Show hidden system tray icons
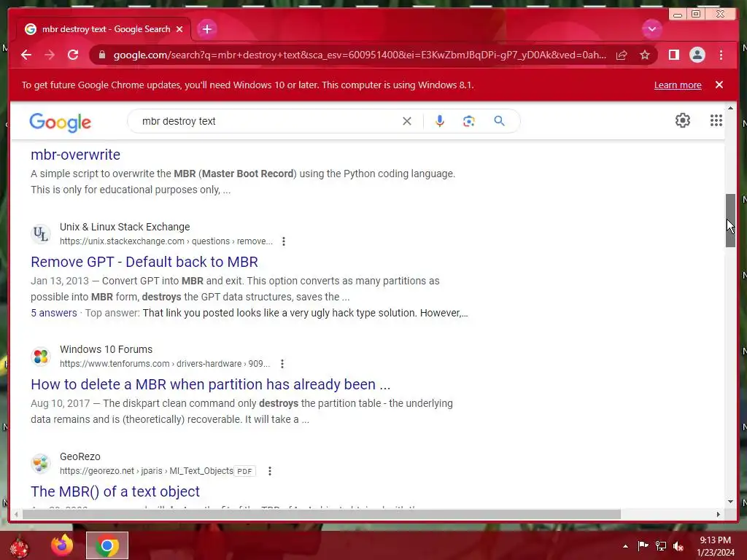Screen dimensions: 747x560 (x=625, y=546)
